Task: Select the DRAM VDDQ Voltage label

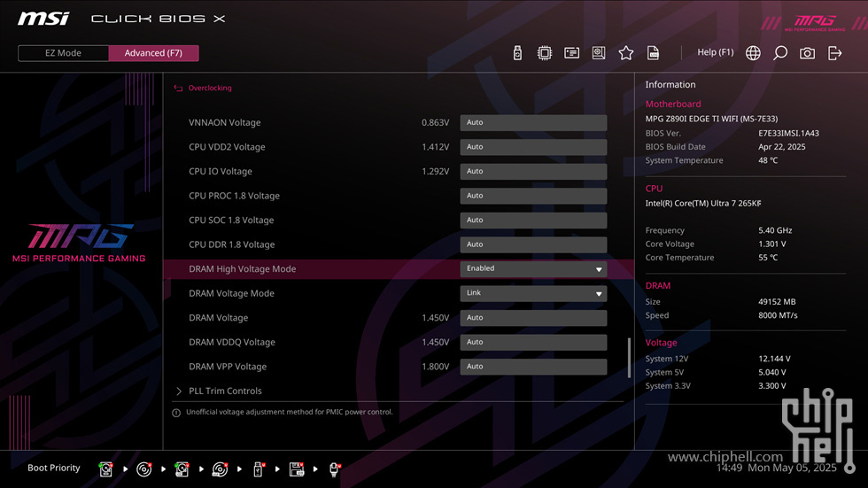Action: click(x=232, y=342)
